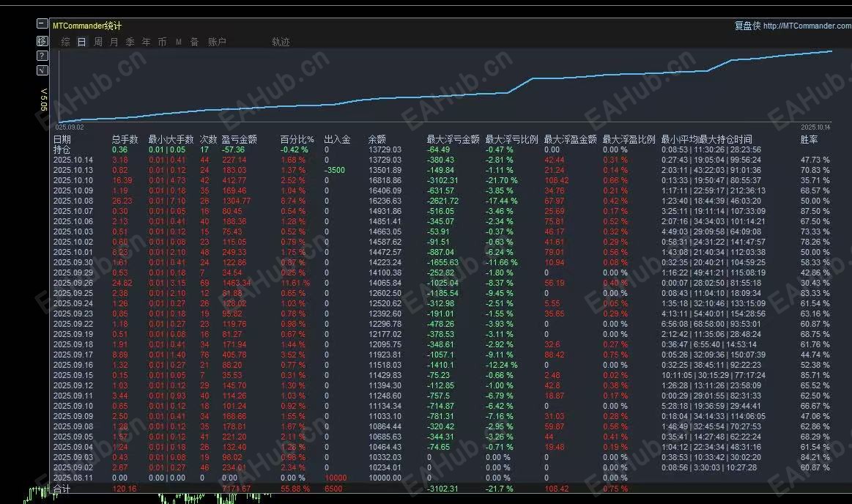The width and height of the screenshot is (852, 504).
Task: Click the 最小|大手数 column header
Action: click(x=171, y=140)
